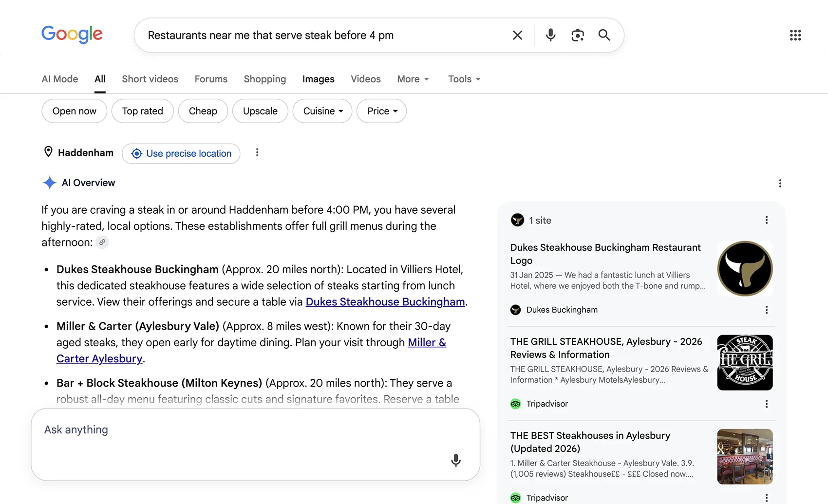Click the AI Overview sparkle icon
This screenshot has width=828, height=504.
tap(49, 183)
